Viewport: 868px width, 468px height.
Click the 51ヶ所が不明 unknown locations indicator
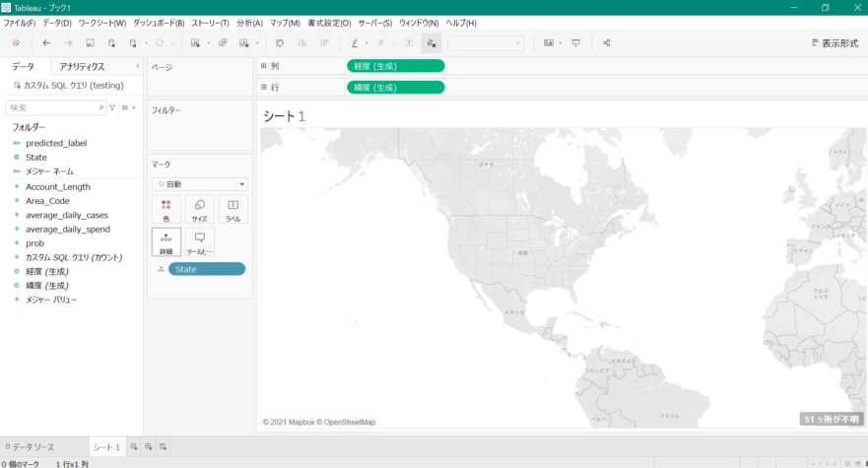click(832, 420)
